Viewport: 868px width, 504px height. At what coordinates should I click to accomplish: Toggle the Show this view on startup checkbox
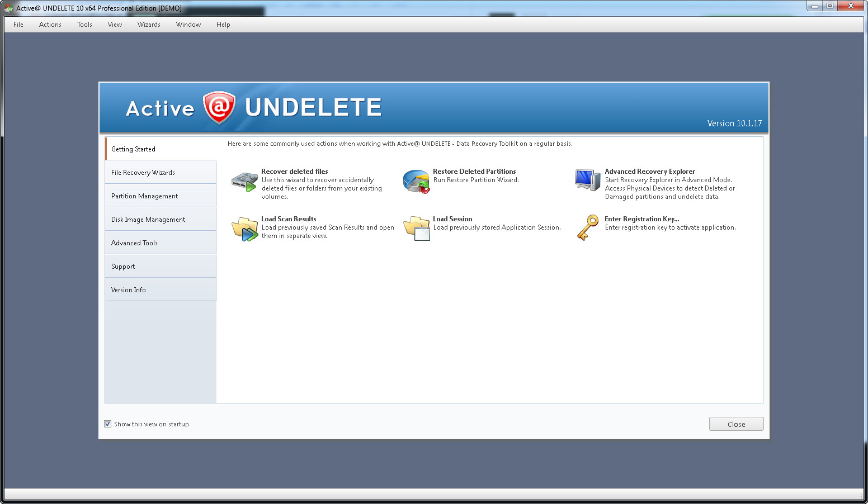click(x=107, y=424)
